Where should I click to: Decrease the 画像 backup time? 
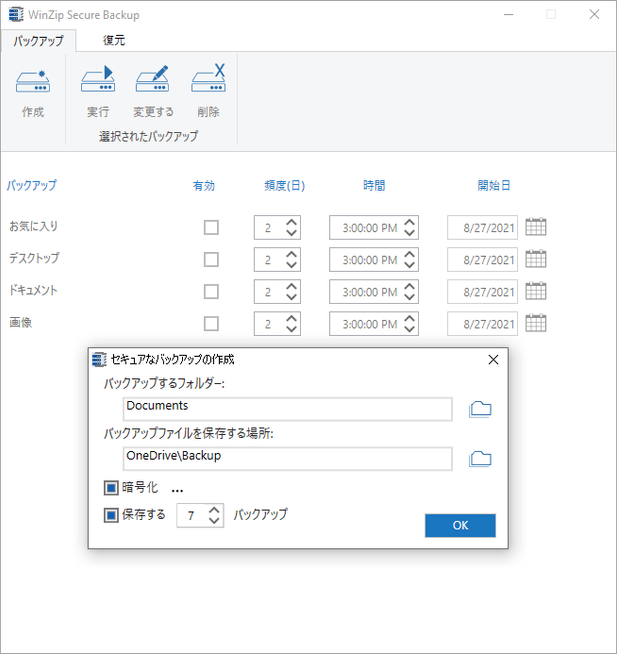(x=409, y=329)
